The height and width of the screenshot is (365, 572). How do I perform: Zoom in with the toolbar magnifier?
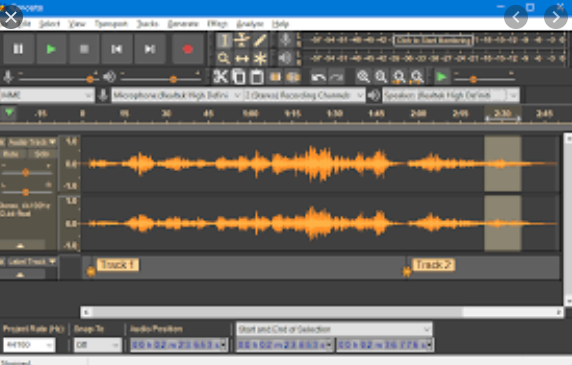pyautogui.click(x=363, y=77)
